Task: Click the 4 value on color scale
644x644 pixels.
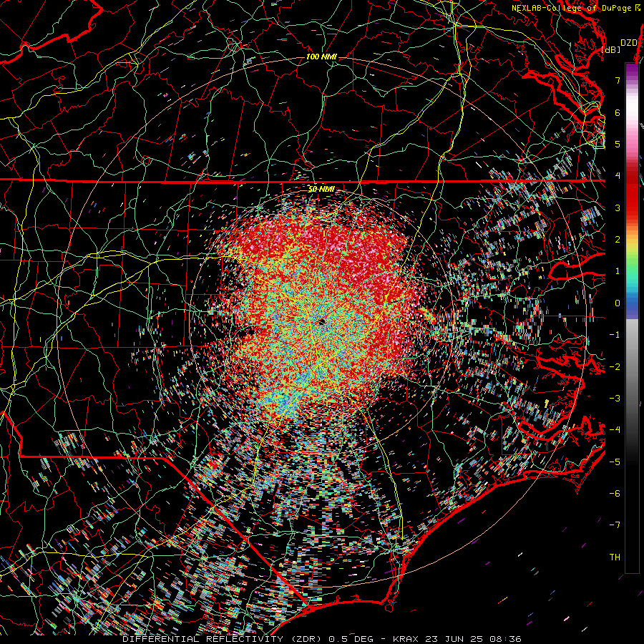Action: tap(618, 176)
